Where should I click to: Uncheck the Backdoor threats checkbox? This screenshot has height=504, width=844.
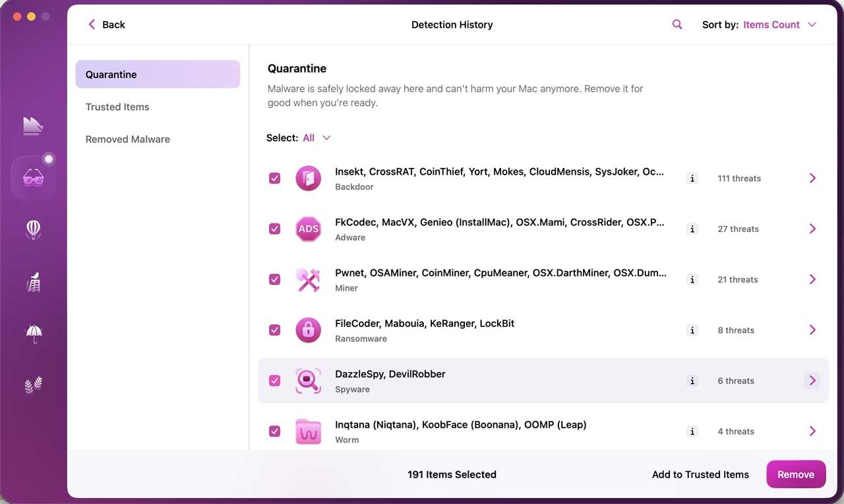pyautogui.click(x=274, y=178)
